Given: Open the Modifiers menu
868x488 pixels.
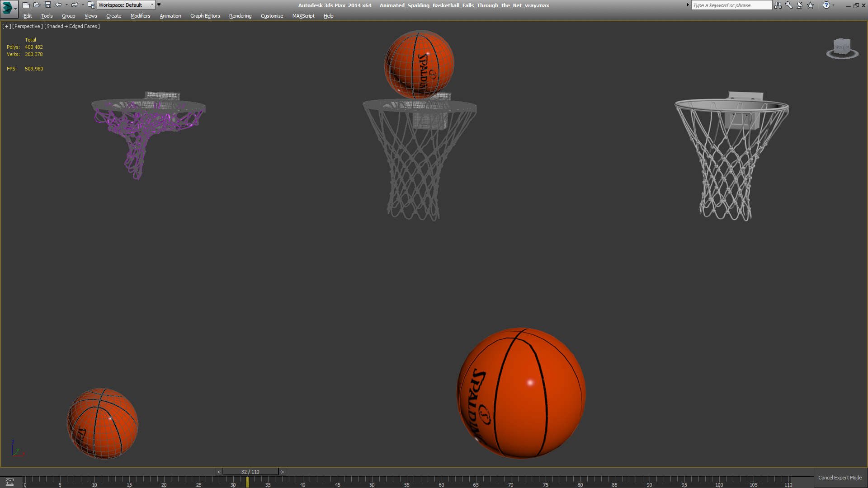Looking at the screenshot, I should (x=141, y=16).
